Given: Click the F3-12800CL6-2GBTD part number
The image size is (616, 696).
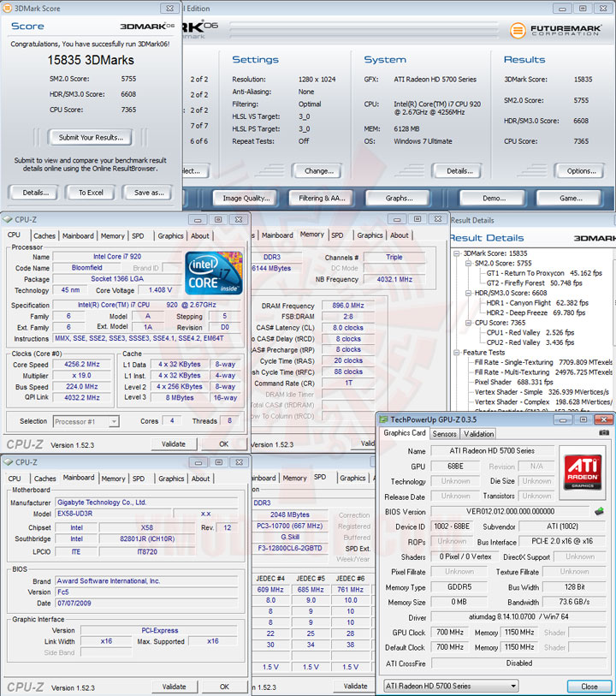Looking at the screenshot, I should click(x=290, y=548).
